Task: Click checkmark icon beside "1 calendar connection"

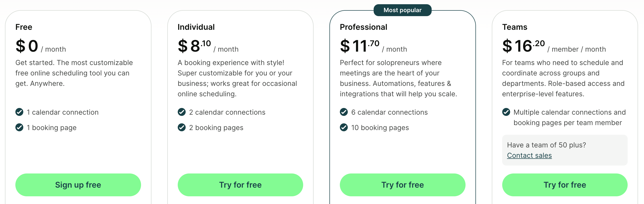Action: click(x=19, y=112)
